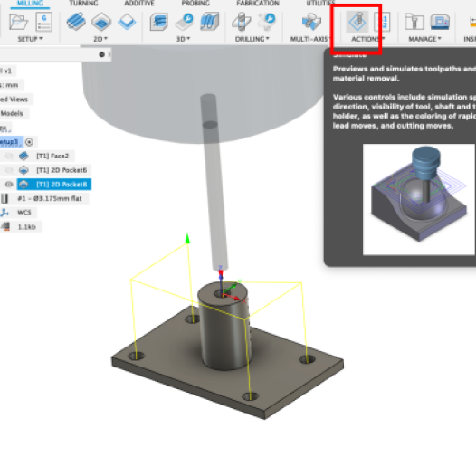Screen dimensions: 476x476
Task: Expand the SETUP dropdown menu
Action: [x=30, y=39]
